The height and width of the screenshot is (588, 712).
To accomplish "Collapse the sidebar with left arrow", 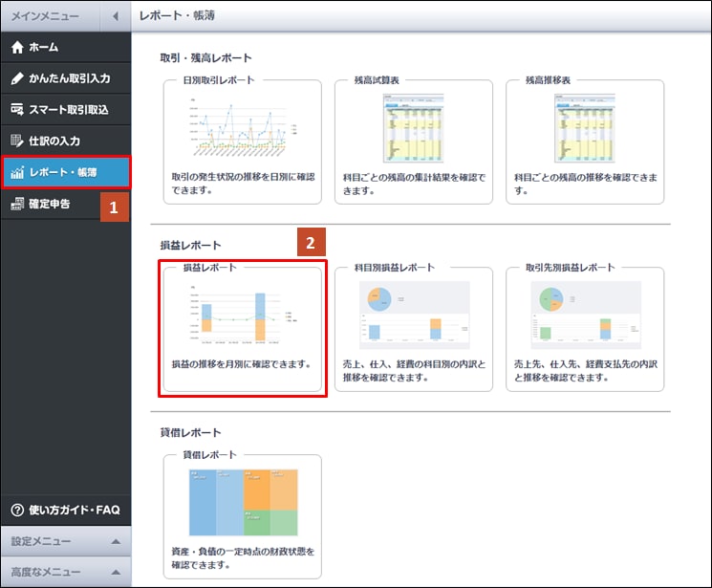I will pos(115,16).
